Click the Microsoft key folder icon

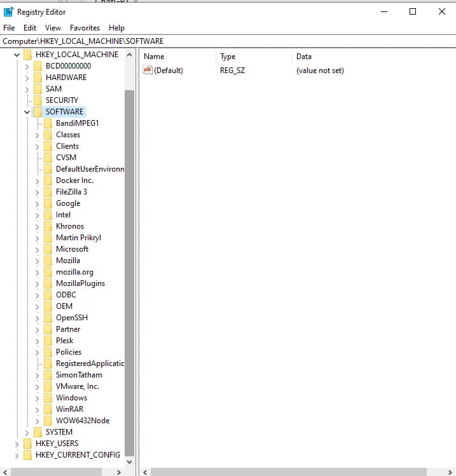pyautogui.click(x=48, y=249)
